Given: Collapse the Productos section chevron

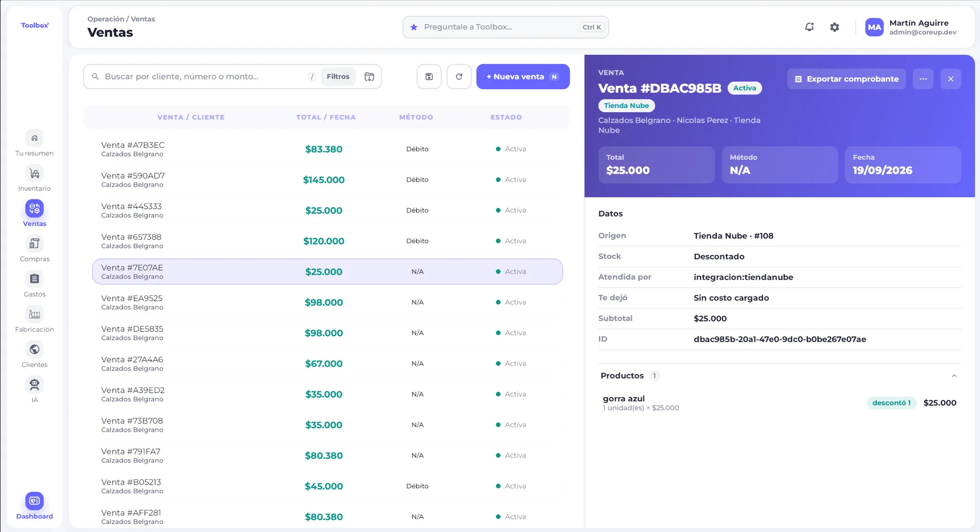Looking at the screenshot, I should [954, 376].
